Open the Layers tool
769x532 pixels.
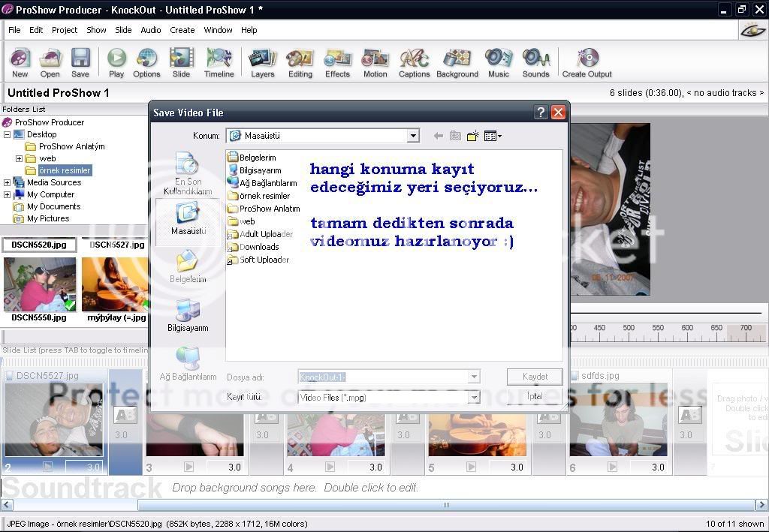point(263,59)
